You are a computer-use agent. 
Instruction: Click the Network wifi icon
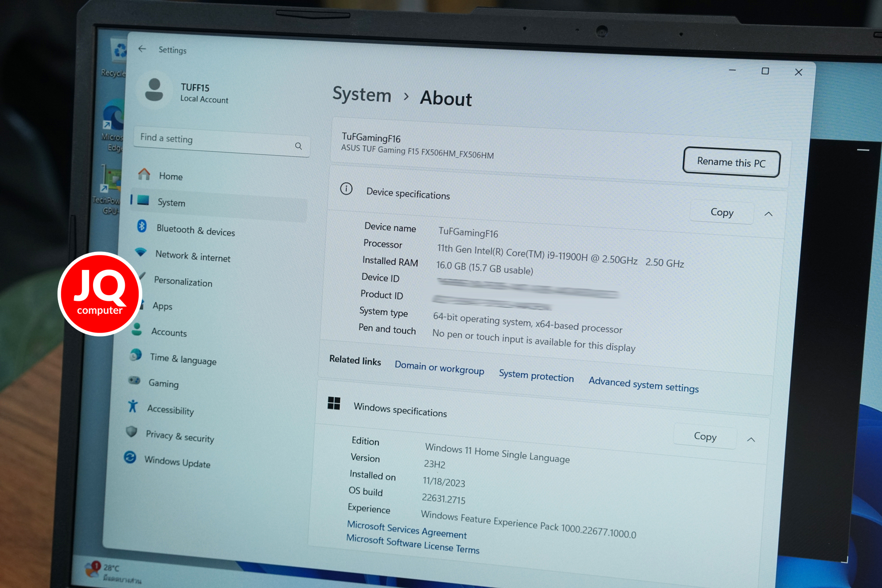coord(141,252)
